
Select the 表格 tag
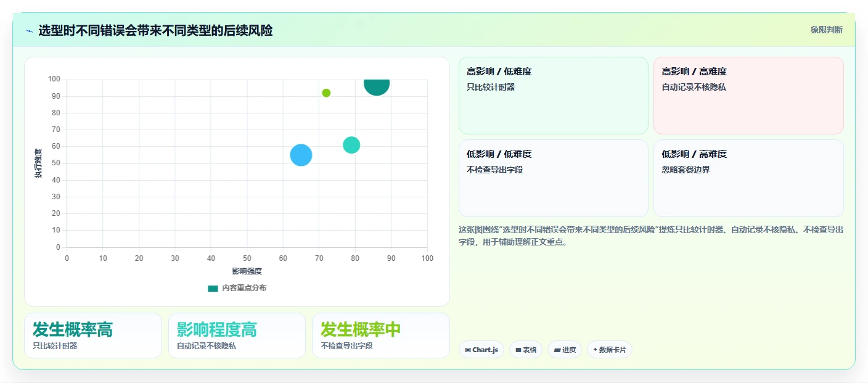(x=526, y=350)
